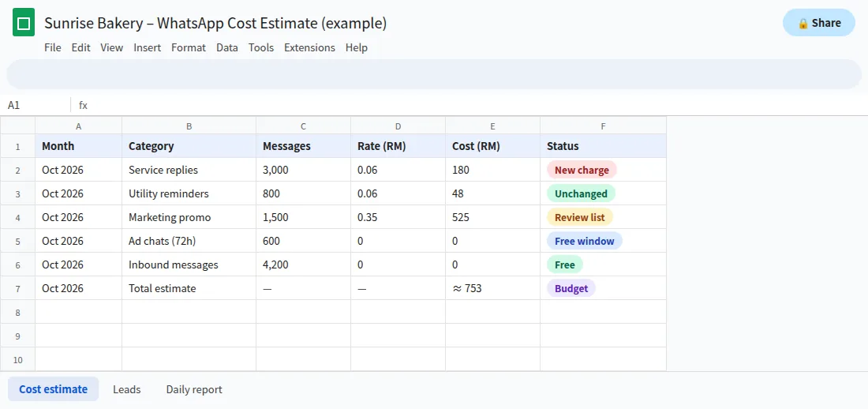The width and height of the screenshot is (868, 409).
Task: Click the Month header cell
Action: click(x=79, y=146)
